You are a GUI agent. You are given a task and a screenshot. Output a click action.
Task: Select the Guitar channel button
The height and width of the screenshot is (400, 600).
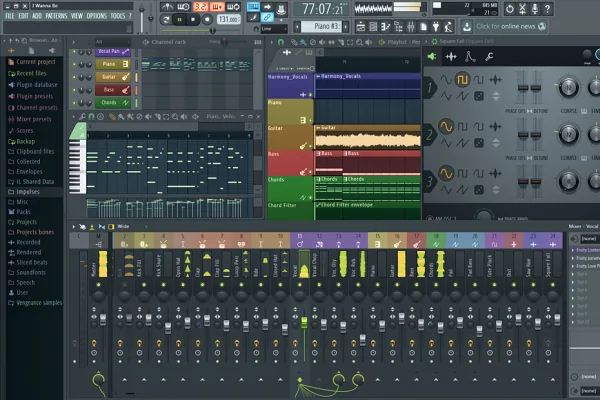pos(113,77)
